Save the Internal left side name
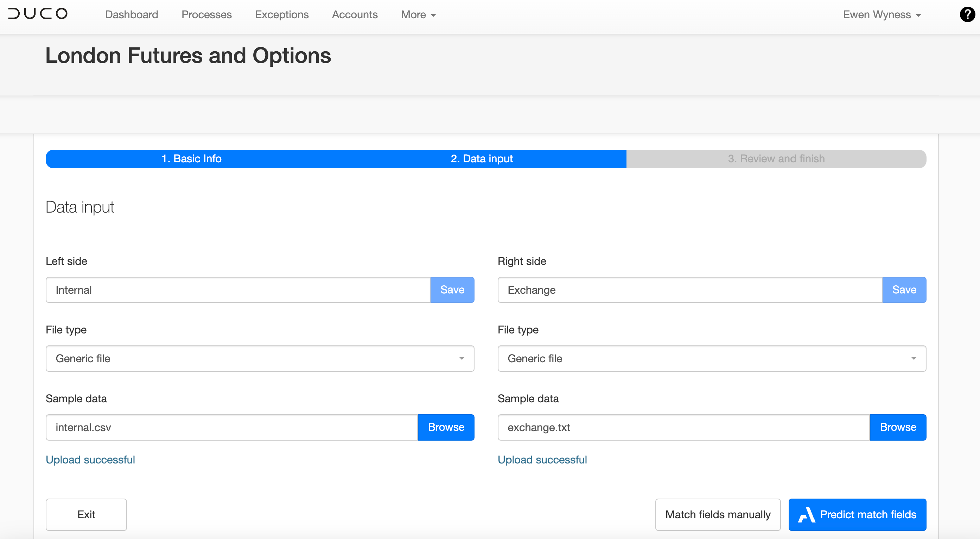Viewport: 980px width, 539px height. [452, 290]
